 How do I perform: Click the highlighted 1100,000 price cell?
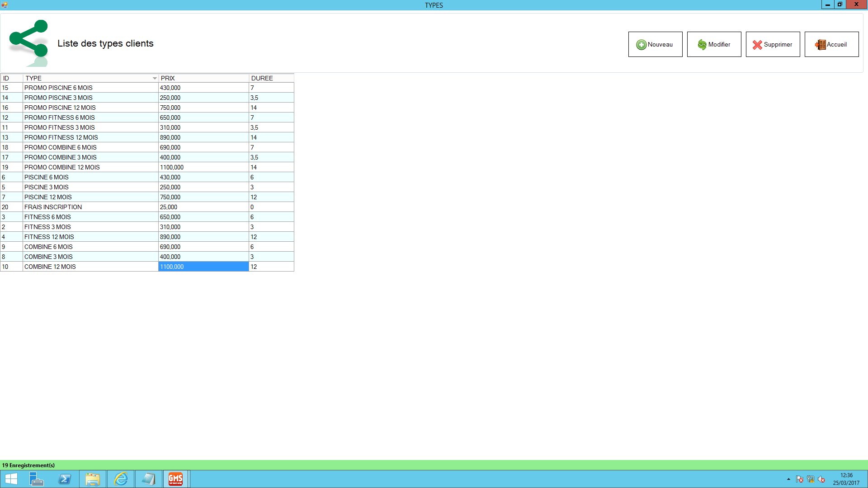[203, 267]
